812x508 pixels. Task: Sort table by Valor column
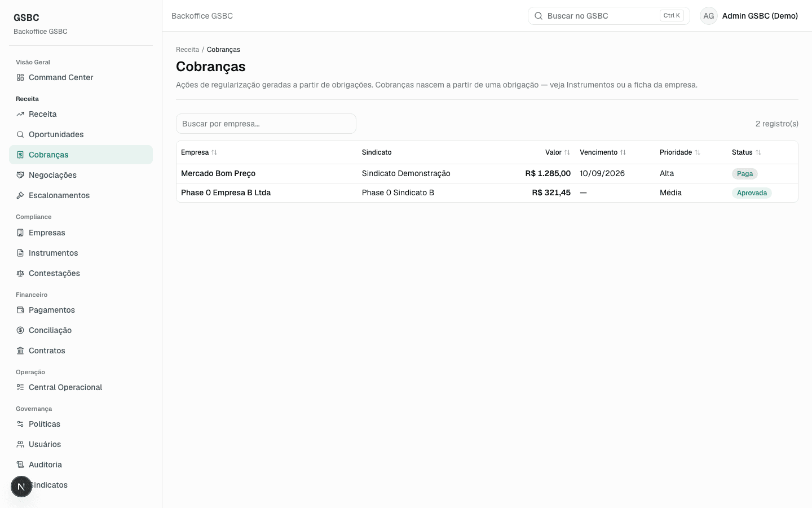click(558, 152)
